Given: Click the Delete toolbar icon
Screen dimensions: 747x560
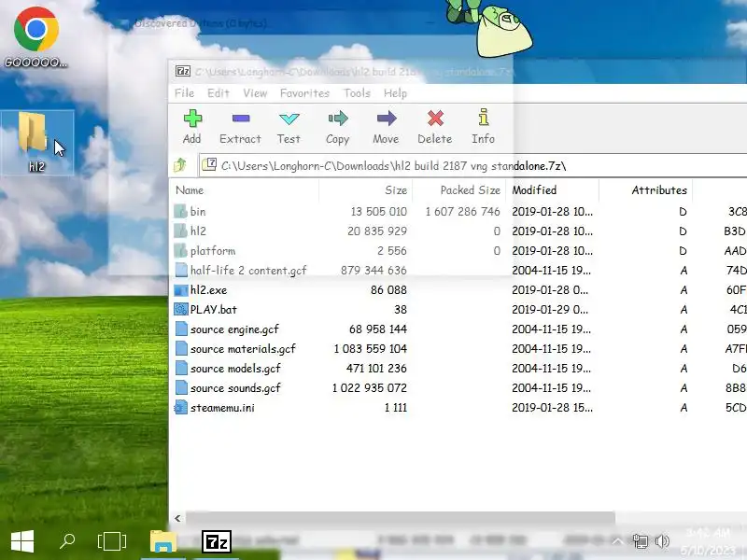Looking at the screenshot, I should click(435, 119).
